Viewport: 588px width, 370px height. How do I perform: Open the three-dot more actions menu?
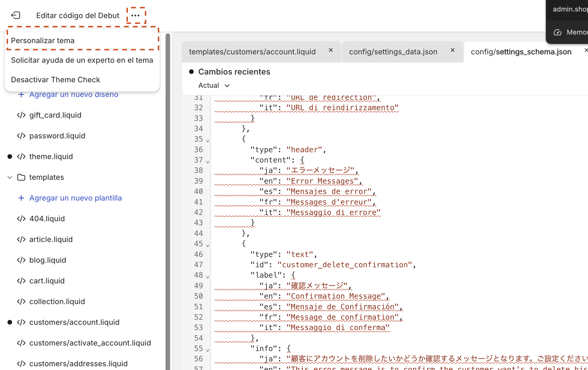tap(135, 15)
